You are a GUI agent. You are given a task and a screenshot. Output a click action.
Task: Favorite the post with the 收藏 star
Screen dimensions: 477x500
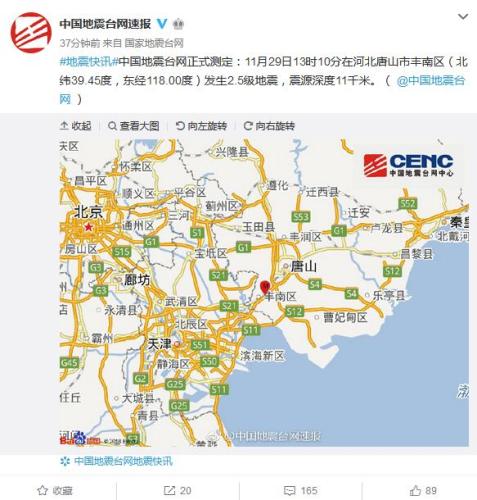tap(55, 491)
